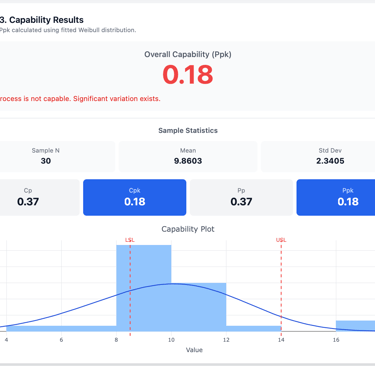Viewport: 375px width, 366px height.
Task: Click the red dashed USL line
Action: tap(281, 287)
